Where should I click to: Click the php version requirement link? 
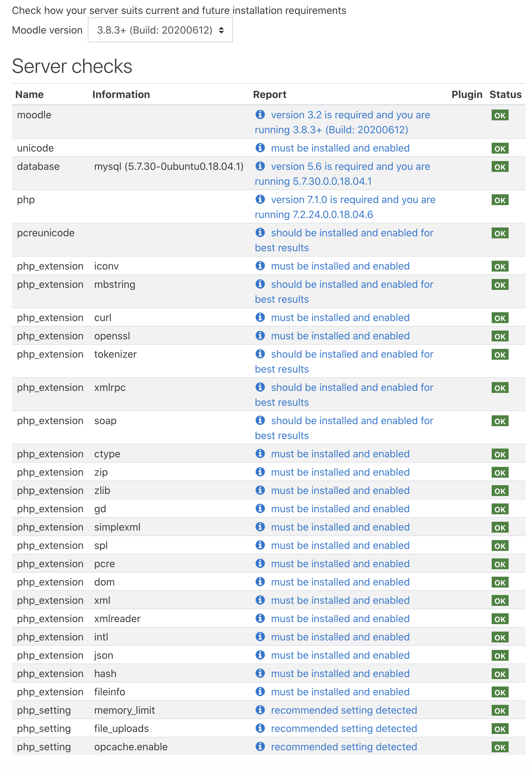point(345,207)
